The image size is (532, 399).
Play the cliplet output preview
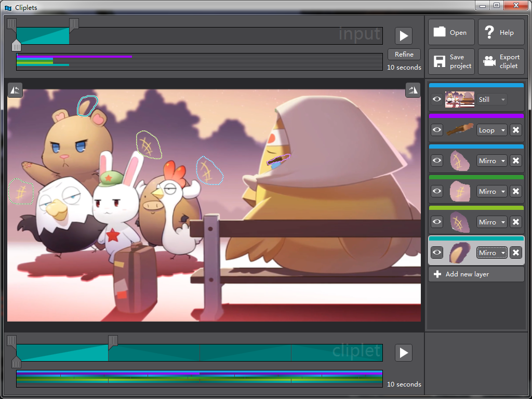click(404, 353)
